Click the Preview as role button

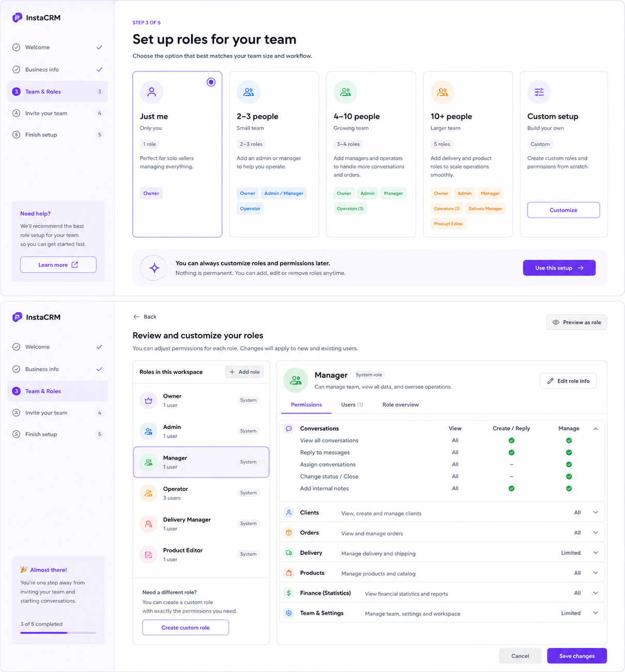576,323
